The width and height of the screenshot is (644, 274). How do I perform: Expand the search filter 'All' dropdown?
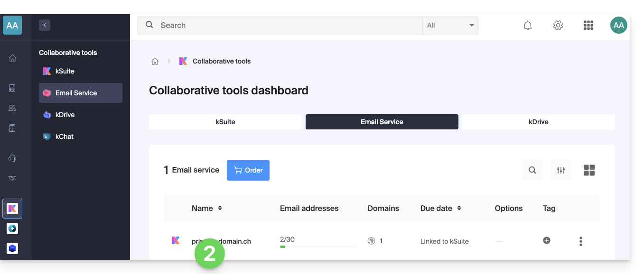[450, 26]
